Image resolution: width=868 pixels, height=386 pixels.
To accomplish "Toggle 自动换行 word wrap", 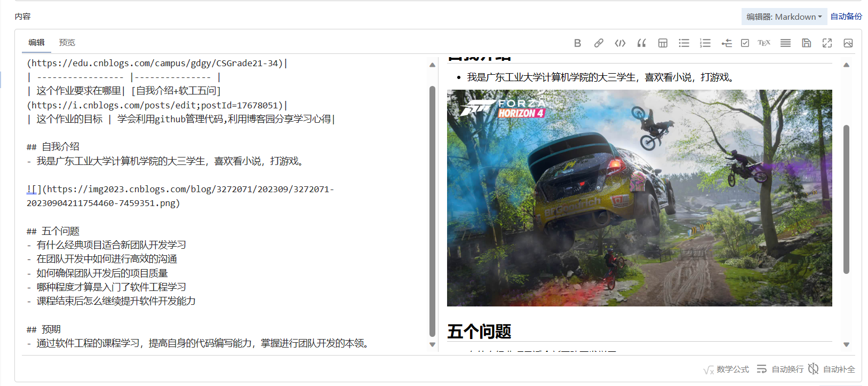I will (x=780, y=369).
